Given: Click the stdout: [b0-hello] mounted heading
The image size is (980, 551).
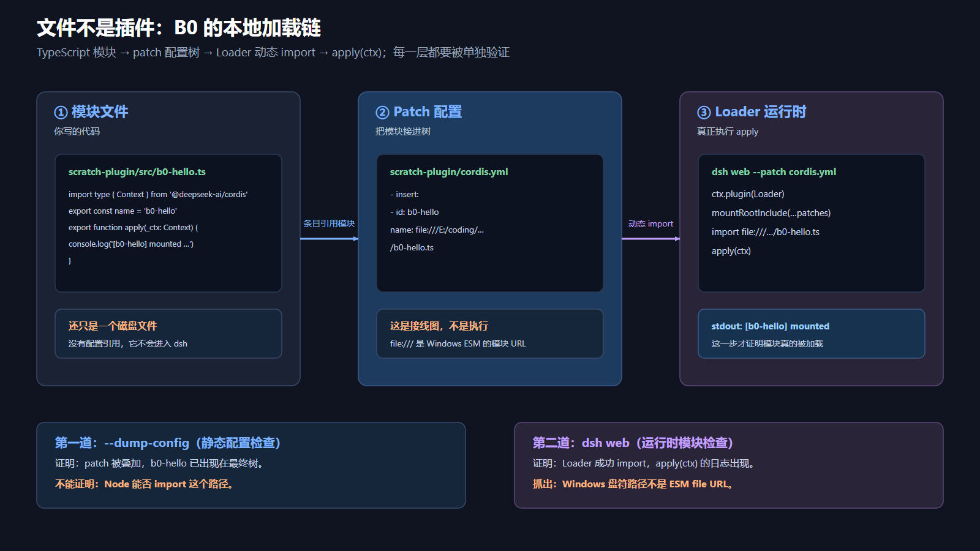Looking at the screenshot, I should [771, 326].
